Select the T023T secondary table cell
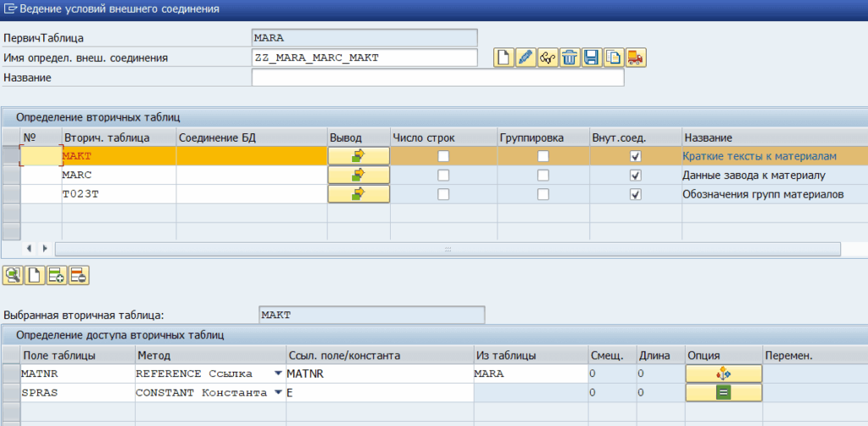This screenshot has height=426, width=868. (118, 194)
